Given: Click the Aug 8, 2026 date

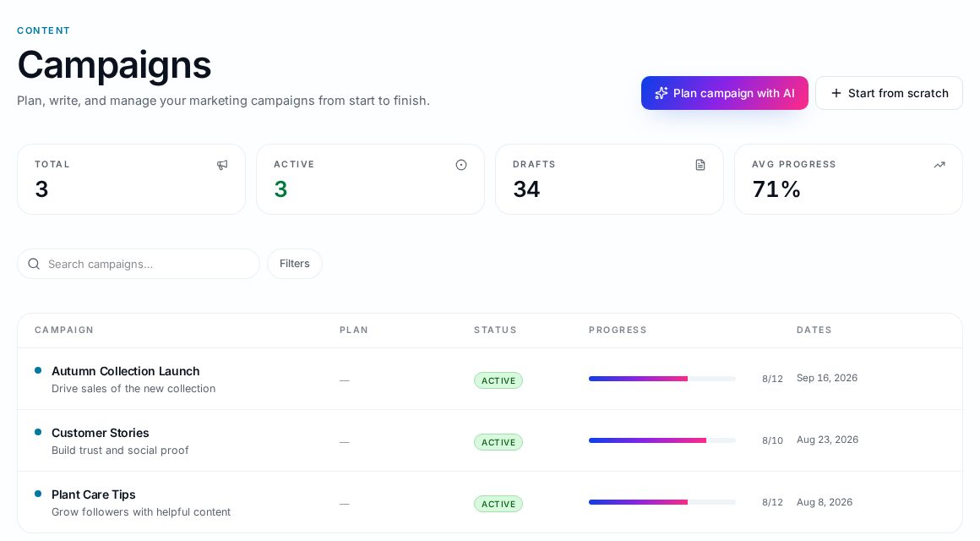Looking at the screenshot, I should (825, 501).
